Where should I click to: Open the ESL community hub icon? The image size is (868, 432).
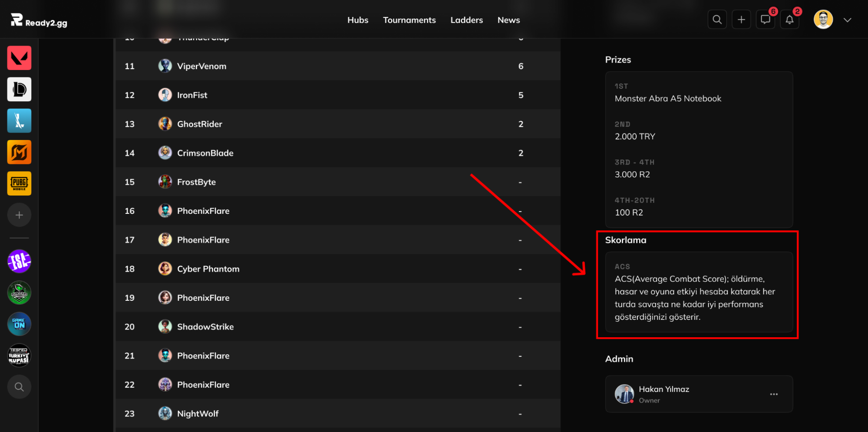(x=19, y=261)
